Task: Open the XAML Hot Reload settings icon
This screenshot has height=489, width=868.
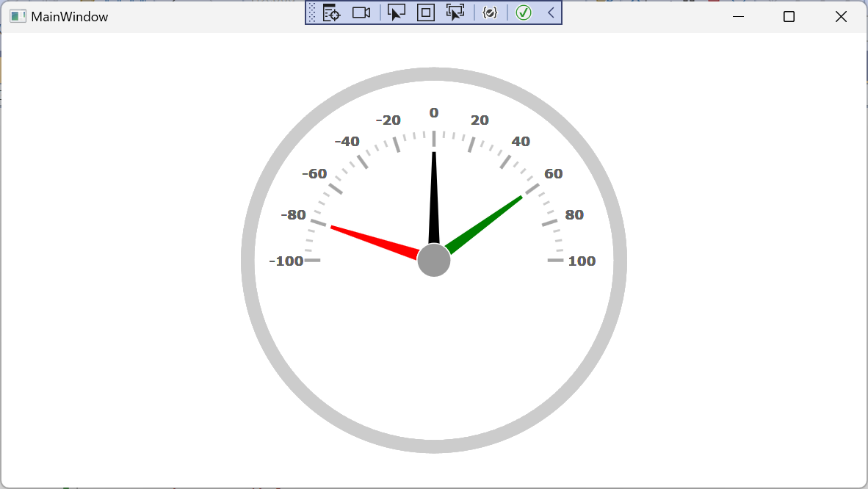Action: [490, 12]
